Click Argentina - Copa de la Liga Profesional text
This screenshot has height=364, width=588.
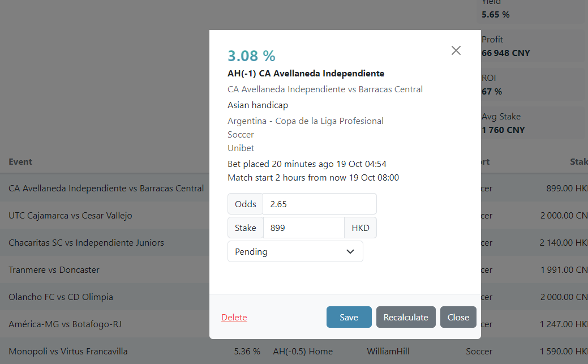pos(305,121)
